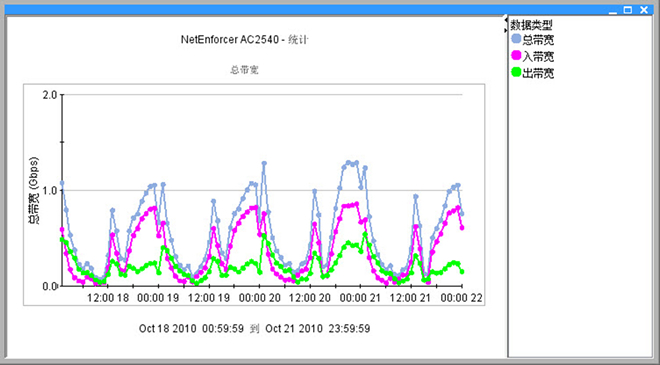Close the statistics window
Image resolution: width=660 pixels, height=365 pixels.
[644, 10]
